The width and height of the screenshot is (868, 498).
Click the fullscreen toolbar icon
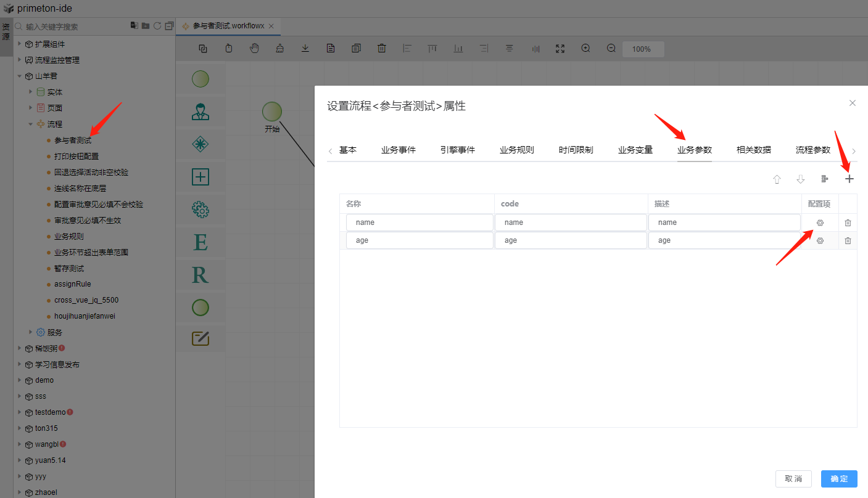(560, 49)
